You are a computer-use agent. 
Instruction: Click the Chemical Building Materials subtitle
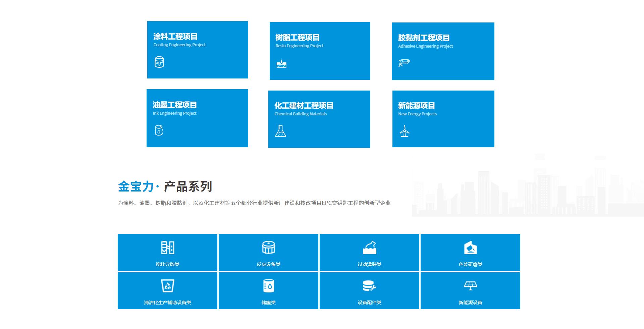(301, 114)
